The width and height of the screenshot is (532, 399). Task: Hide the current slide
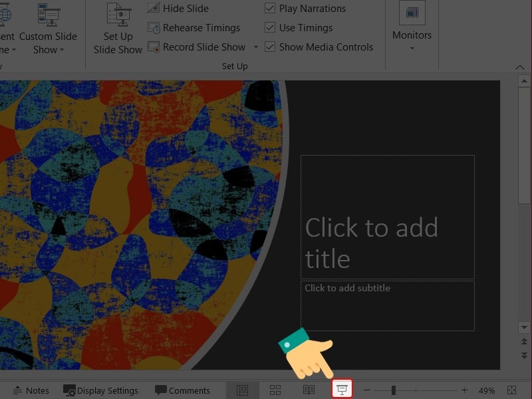pyautogui.click(x=178, y=8)
